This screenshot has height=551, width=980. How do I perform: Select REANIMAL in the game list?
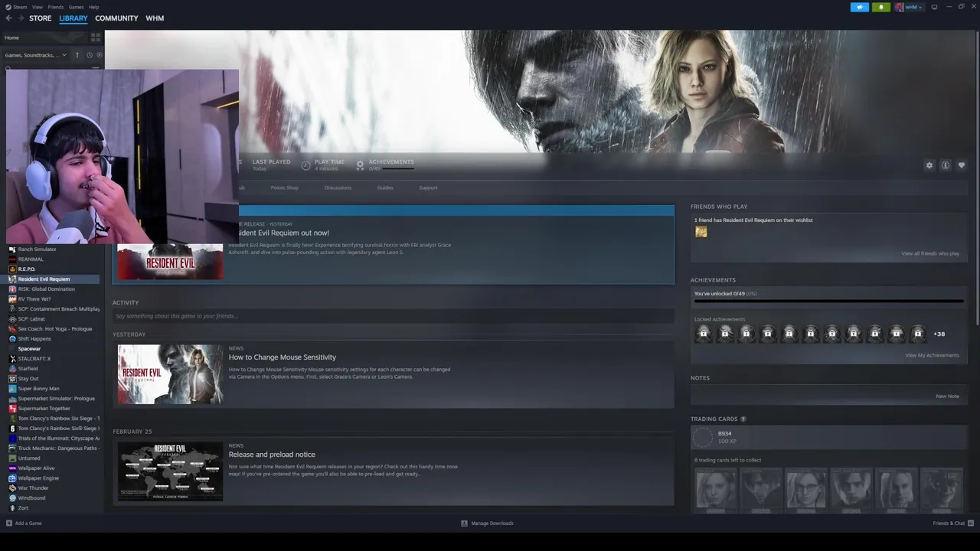31,259
